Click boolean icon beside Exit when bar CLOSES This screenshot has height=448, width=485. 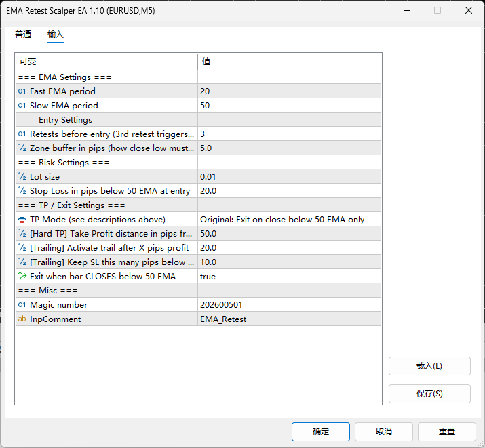pos(22,276)
